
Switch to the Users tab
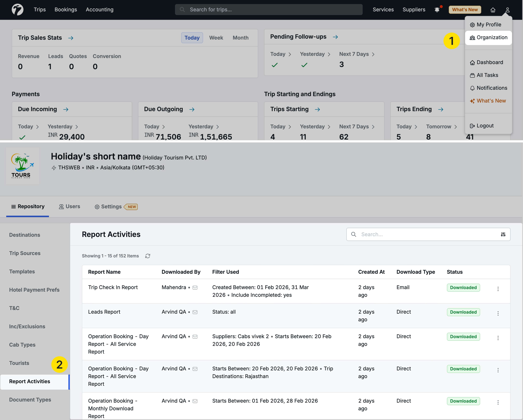coord(69,206)
